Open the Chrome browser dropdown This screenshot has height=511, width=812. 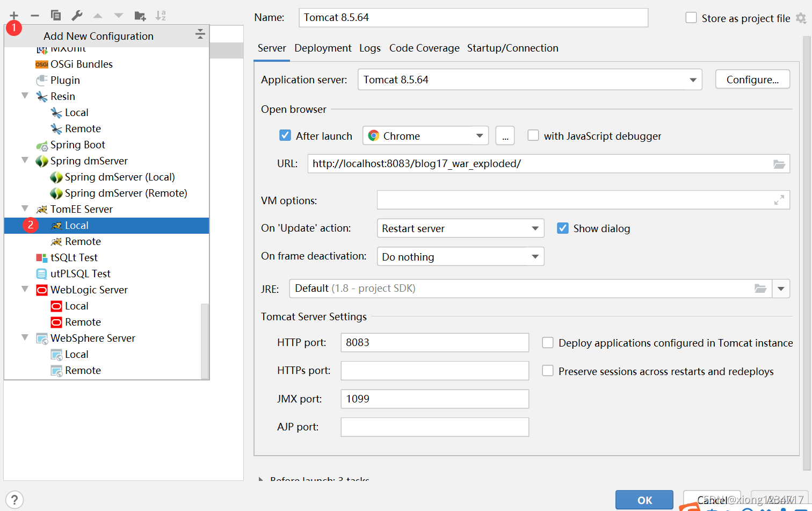[426, 135]
